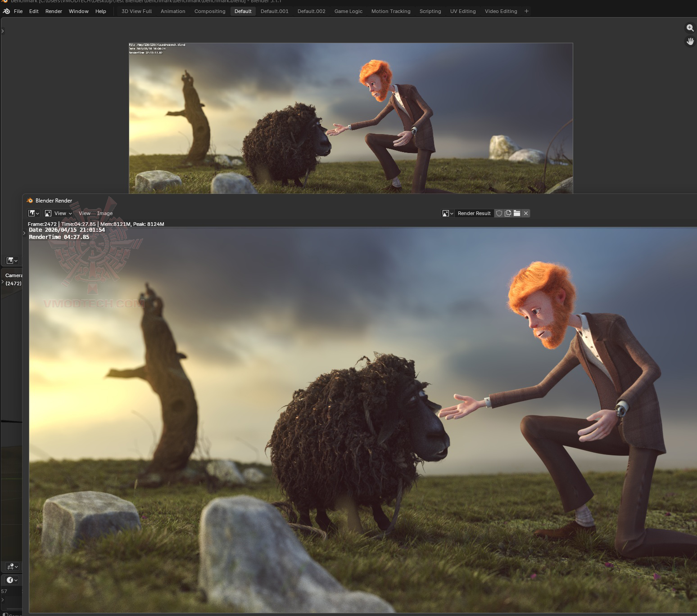Viewport: 697px width, 616px height.
Task: Switch to the Animation workspace tab
Action: point(173,11)
